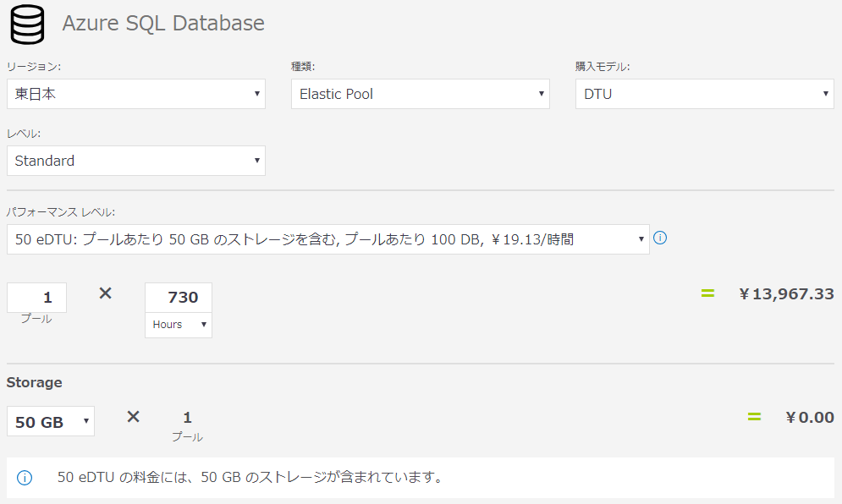
Task: Click the pool count input field
Action: pyautogui.click(x=37, y=298)
